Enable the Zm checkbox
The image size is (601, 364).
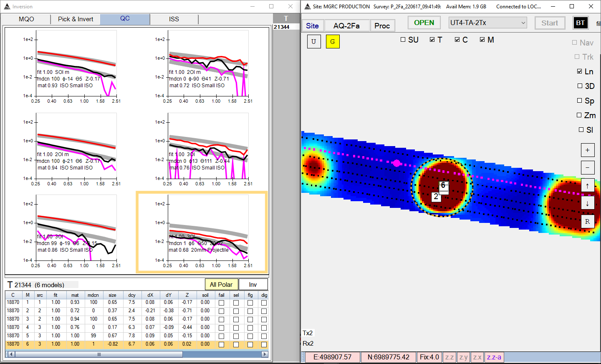(x=579, y=115)
